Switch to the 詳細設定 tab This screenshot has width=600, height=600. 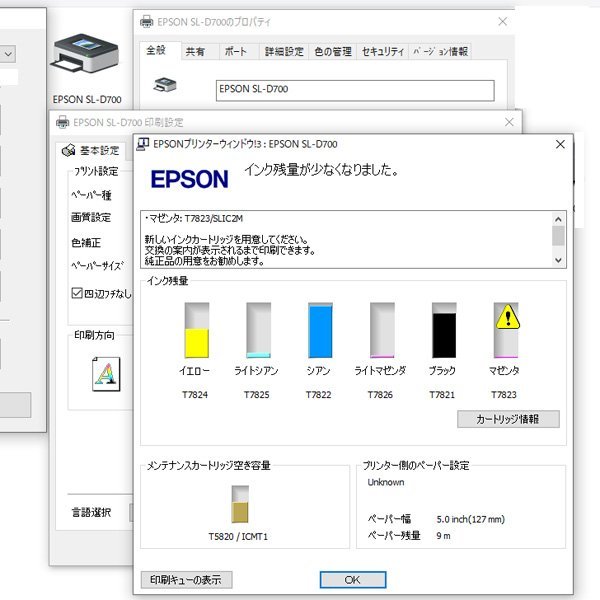pos(284,51)
